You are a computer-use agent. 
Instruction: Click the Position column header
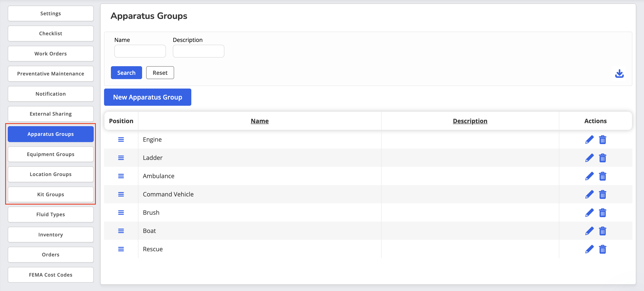(x=121, y=121)
